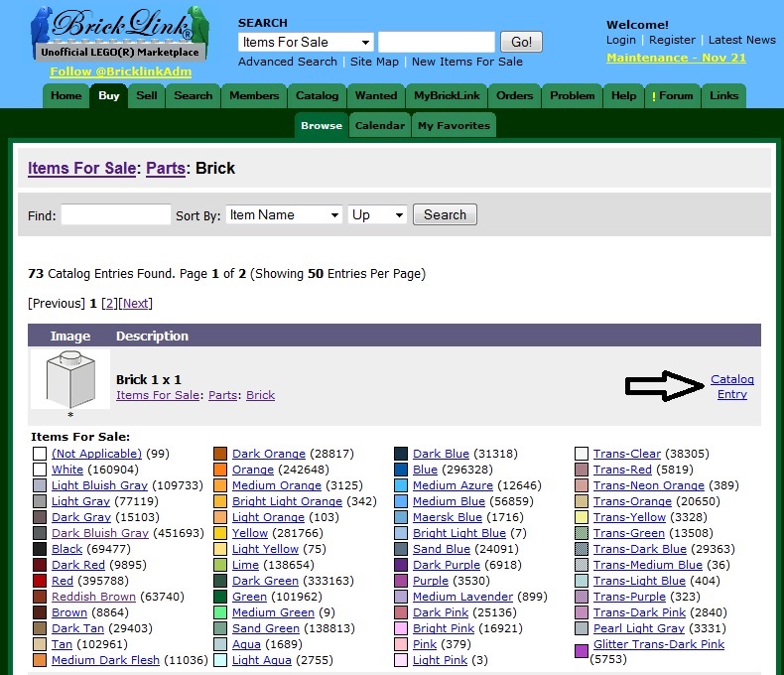The height and width of the screenshot is (675, 784).
Task: Open the Maintenance - Nov 21 notice
Action: tap(676, 58)
